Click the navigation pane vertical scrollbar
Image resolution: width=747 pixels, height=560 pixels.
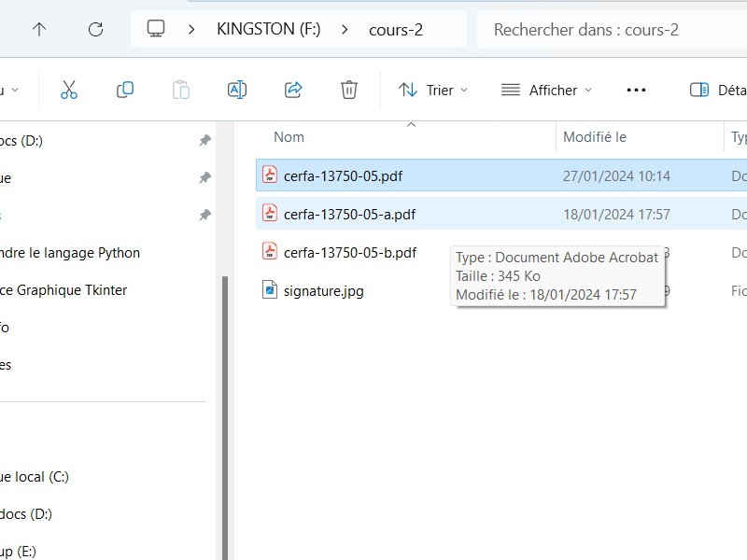point(222,411)
